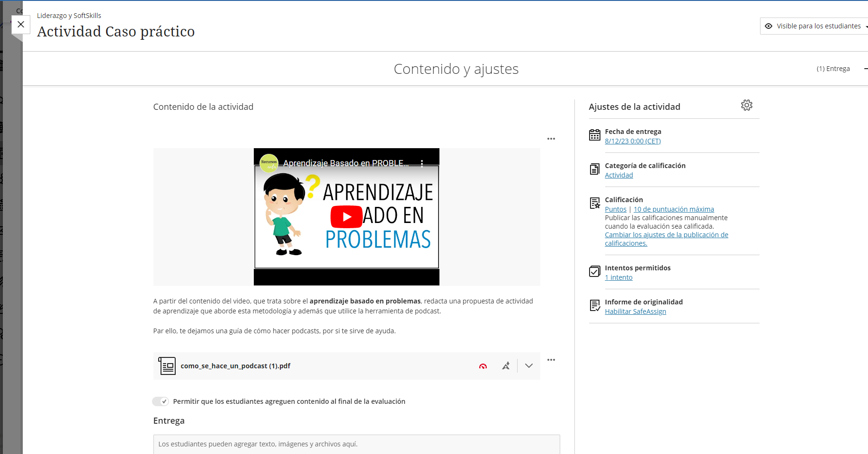Screen dimensions: 868x454
Task: Click the Informe de originalidad icon
Action: coord(595,305)
